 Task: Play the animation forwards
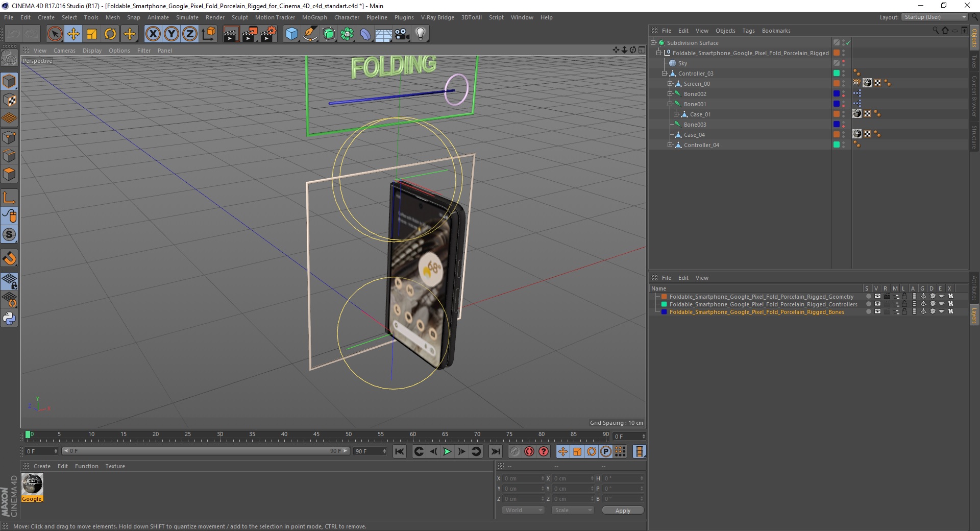point(447,451)
